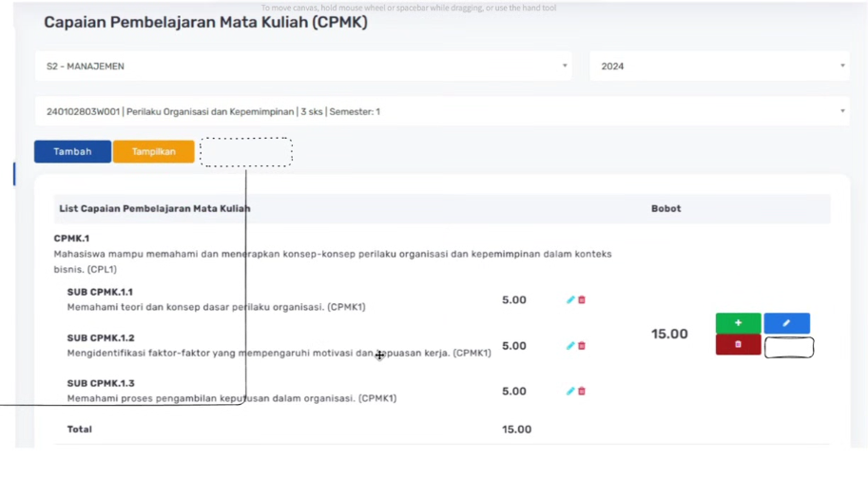The height and width of the screenshot is (480, 868).
Task: Edit CPMK.1 with the blue pencil button
Action: coord(786,323)
